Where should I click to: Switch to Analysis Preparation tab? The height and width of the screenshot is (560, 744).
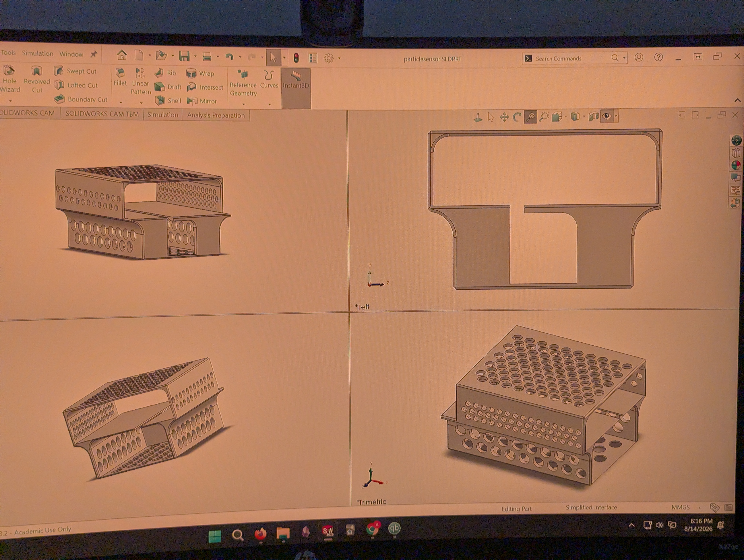coord(216,115)
